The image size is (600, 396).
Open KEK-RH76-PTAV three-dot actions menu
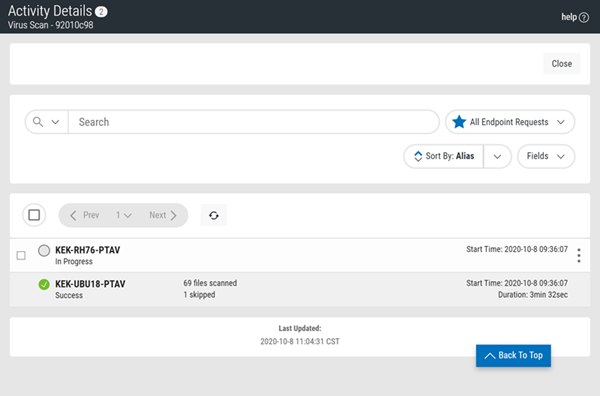pyautogui.click(x=579, y=255)
